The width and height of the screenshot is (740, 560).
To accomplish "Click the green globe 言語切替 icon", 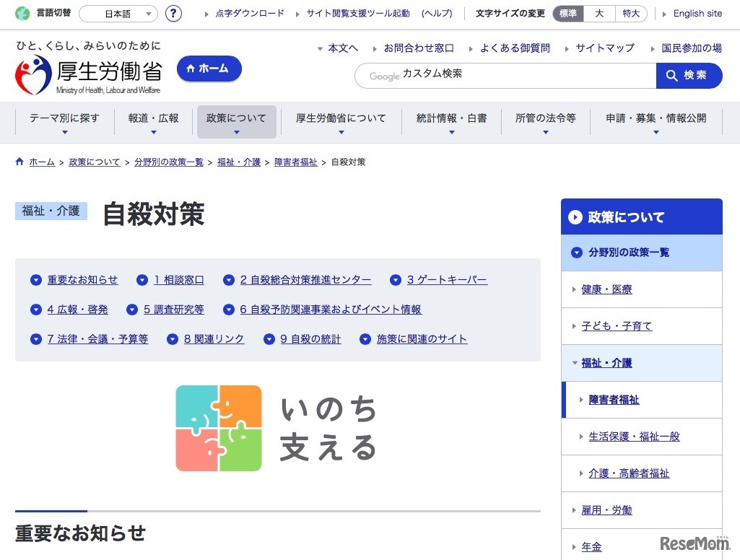I will coord(23,13).
